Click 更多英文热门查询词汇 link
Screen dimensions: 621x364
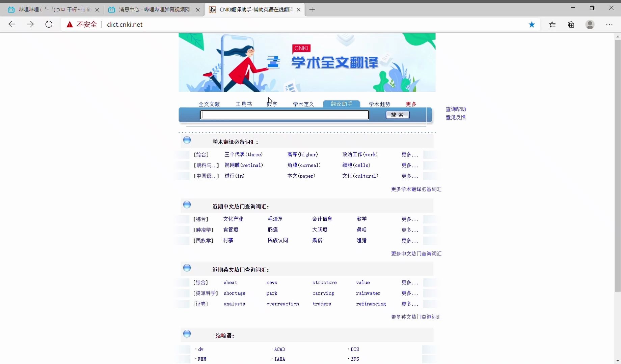coord(416,317)
